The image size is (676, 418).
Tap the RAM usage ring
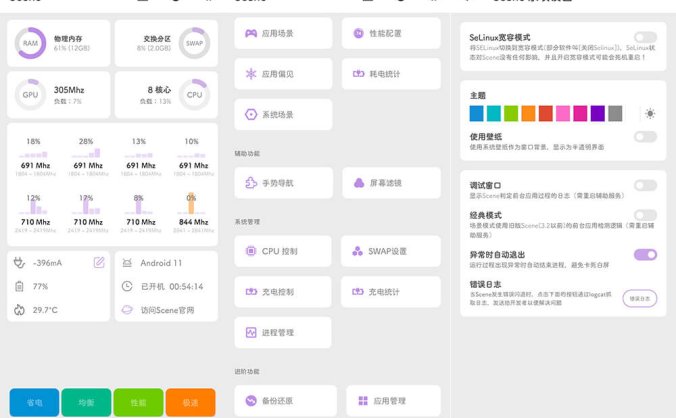[x=30, y=43]
